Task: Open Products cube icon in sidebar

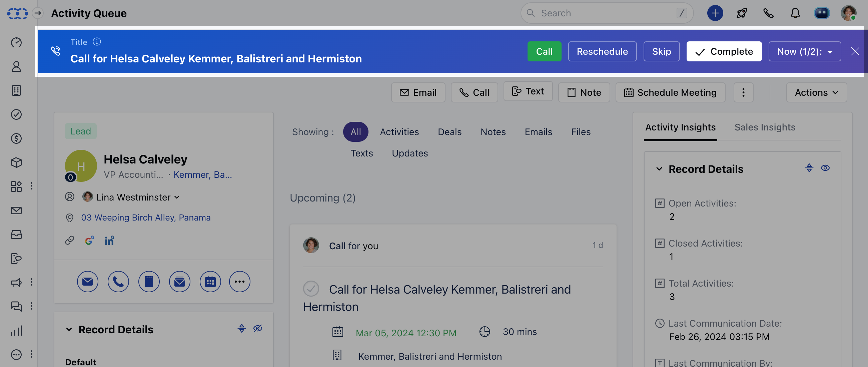Action: click(x=16, y=162)
